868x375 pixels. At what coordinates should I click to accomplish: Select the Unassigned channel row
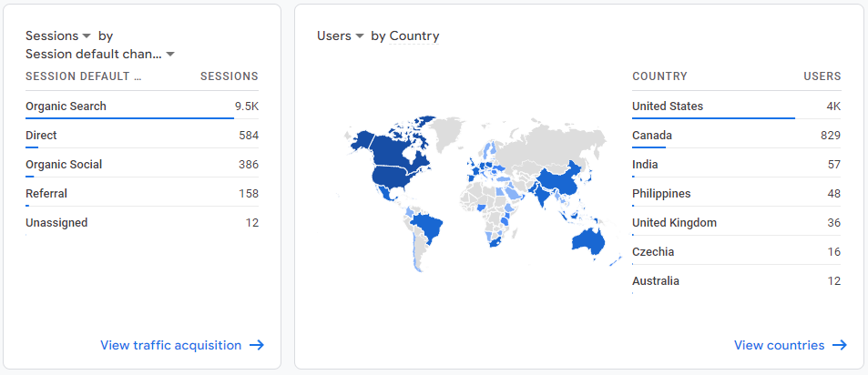(142, 223)
